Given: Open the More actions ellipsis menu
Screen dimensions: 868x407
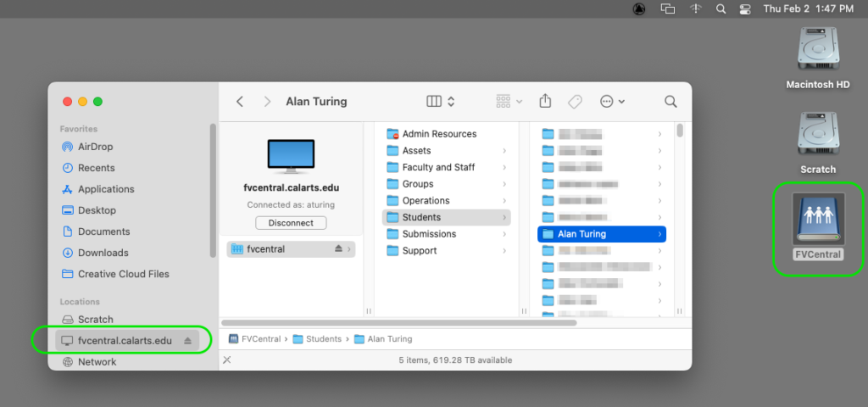Looking at the screenshot, I should click(613, 102).
